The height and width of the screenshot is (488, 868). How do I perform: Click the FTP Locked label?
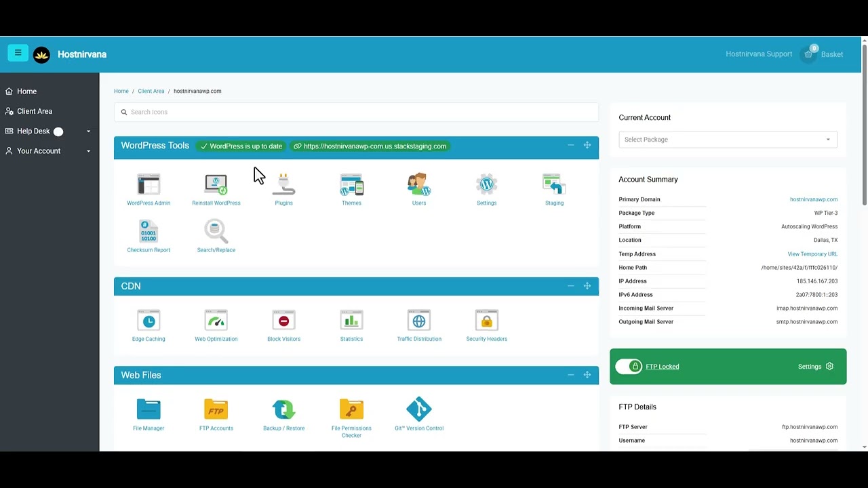663,367
